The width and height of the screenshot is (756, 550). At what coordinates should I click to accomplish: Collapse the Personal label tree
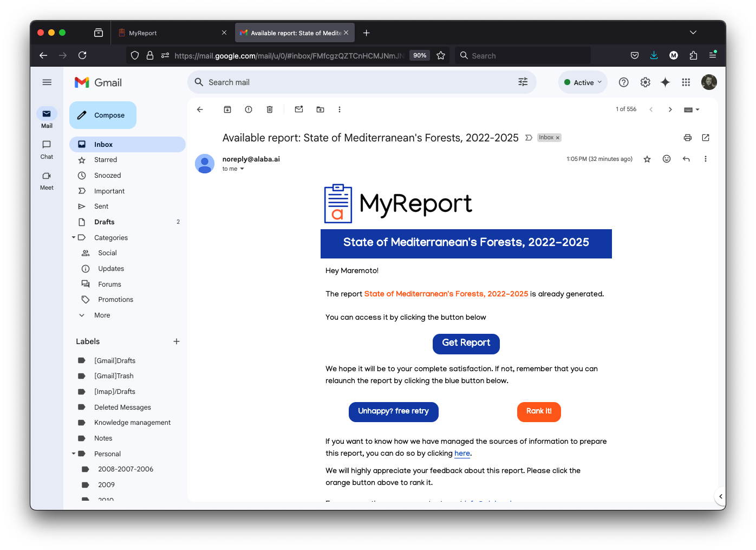tap(74, 454)
